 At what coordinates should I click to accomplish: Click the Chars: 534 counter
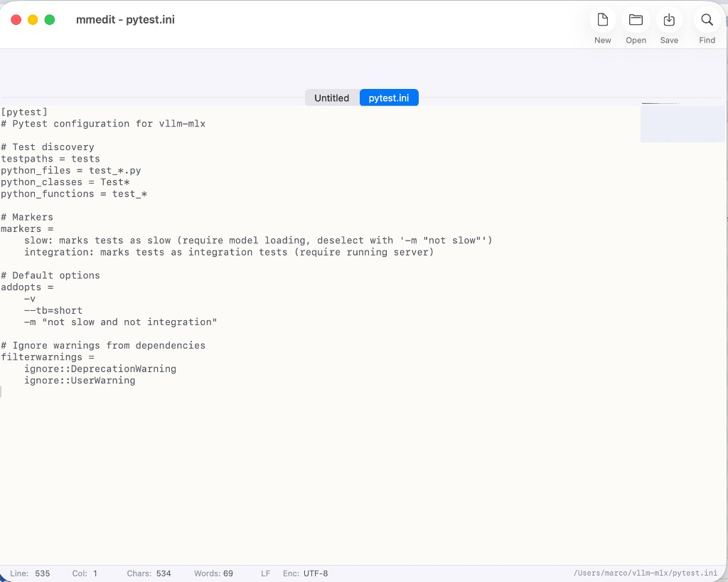click(149, 573)
